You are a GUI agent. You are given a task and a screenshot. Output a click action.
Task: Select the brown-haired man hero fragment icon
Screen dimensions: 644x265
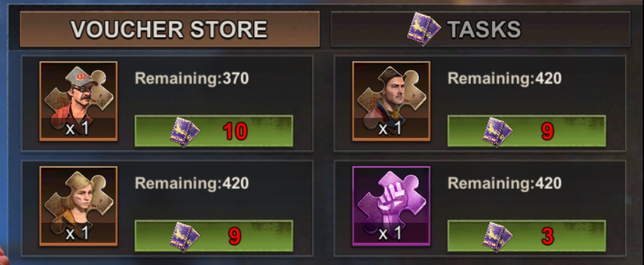391,101
